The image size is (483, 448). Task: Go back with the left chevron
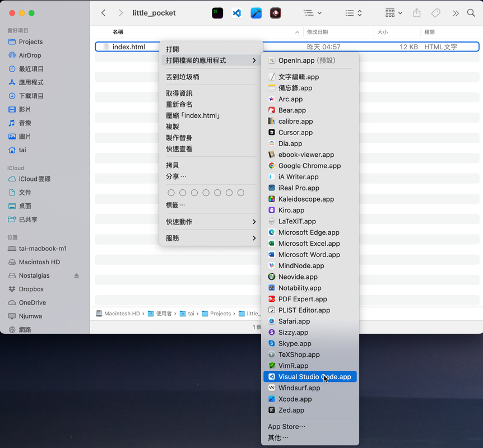[x=104, y=13]
